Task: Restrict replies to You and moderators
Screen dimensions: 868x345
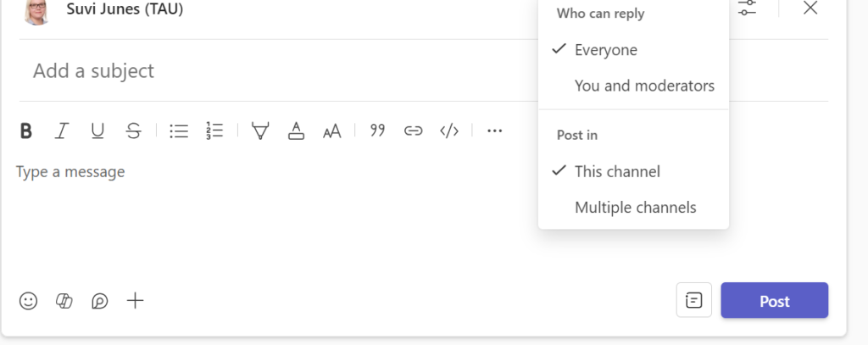Action: tap(644, 86)
